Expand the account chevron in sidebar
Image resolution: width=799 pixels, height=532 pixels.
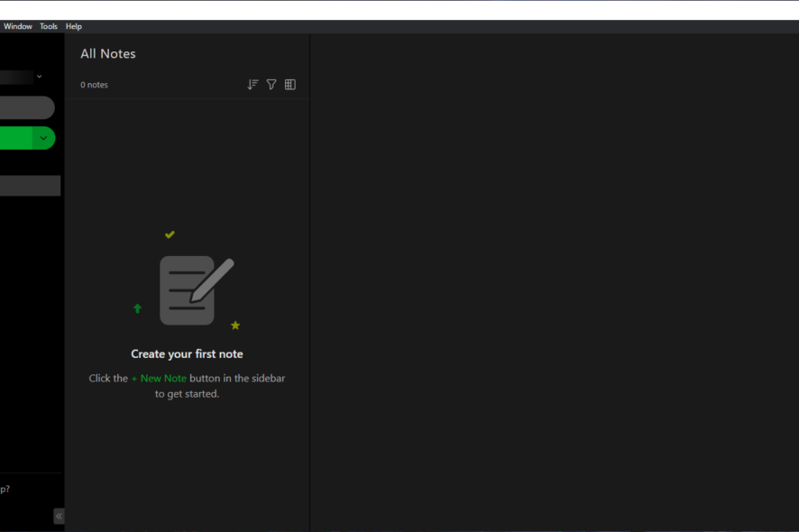tap(40, 77)
